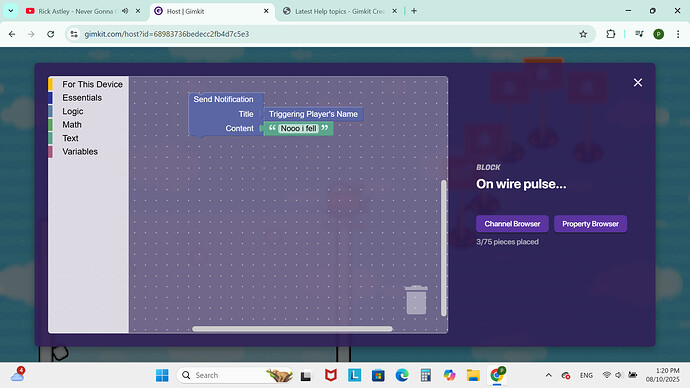Open the Wi-Fi network tray icon

606,375
